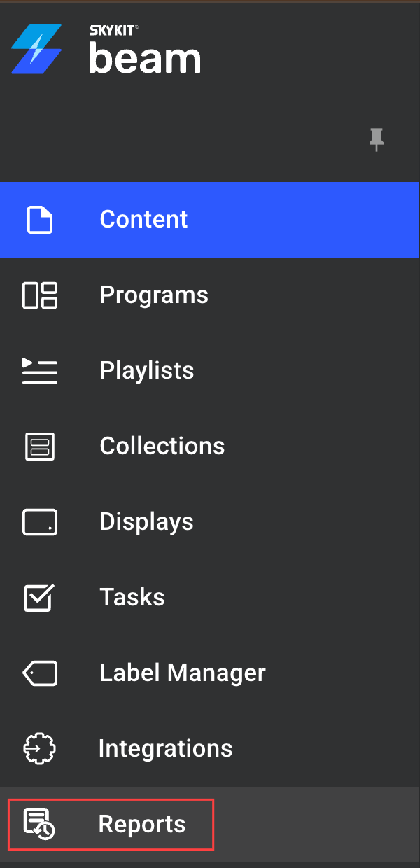Open Label Manager

point(210,673)
